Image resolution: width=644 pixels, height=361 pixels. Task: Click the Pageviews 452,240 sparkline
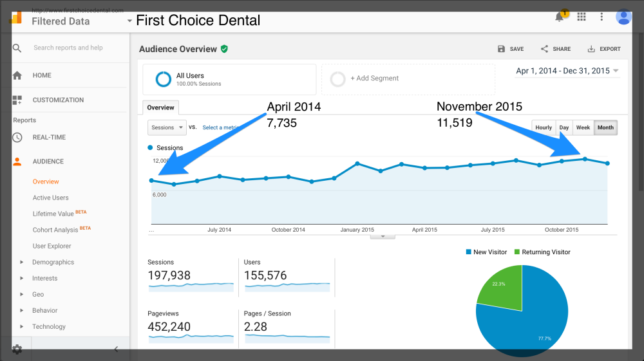[191, 338]
